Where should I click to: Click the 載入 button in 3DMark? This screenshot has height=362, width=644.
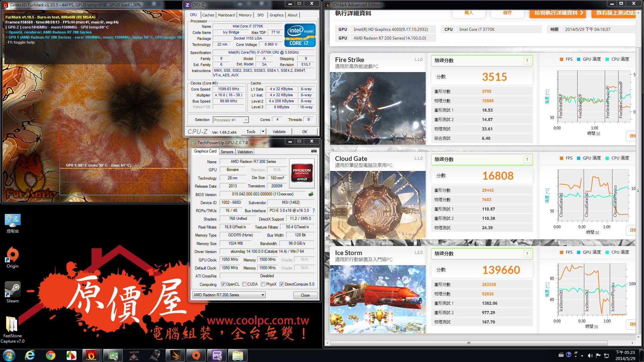pos(469,13)
